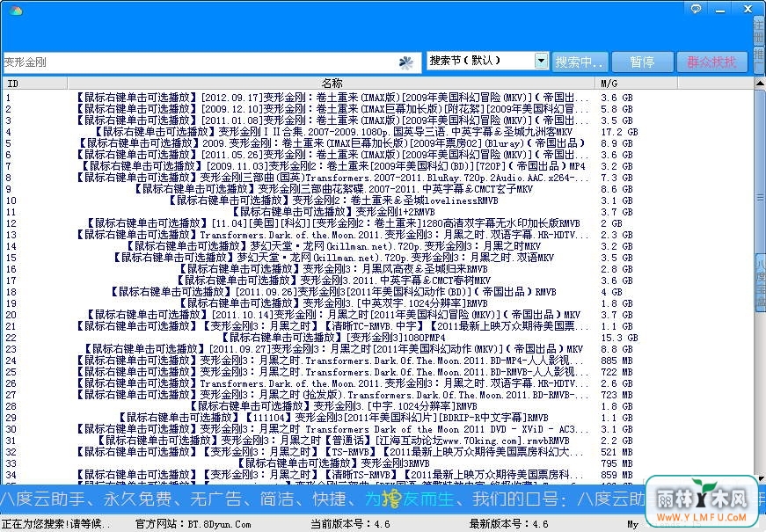Click the 17.2 GB size cell
766x532 pixels.
tap(619, 132)
